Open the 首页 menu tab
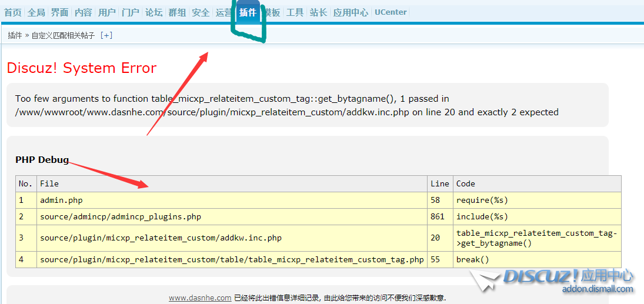644x304 pixels. pos(13,12)
